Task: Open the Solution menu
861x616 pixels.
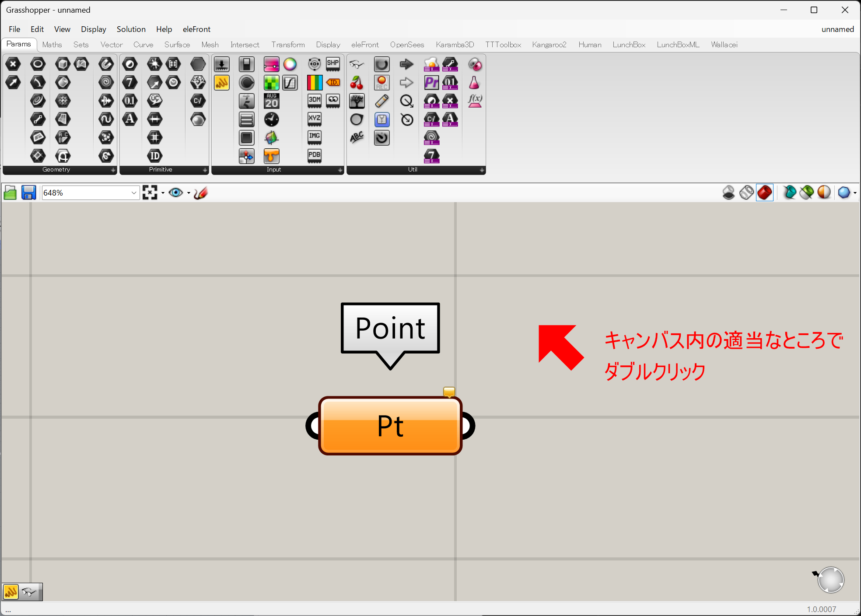Action: click(x=131, y=29)
